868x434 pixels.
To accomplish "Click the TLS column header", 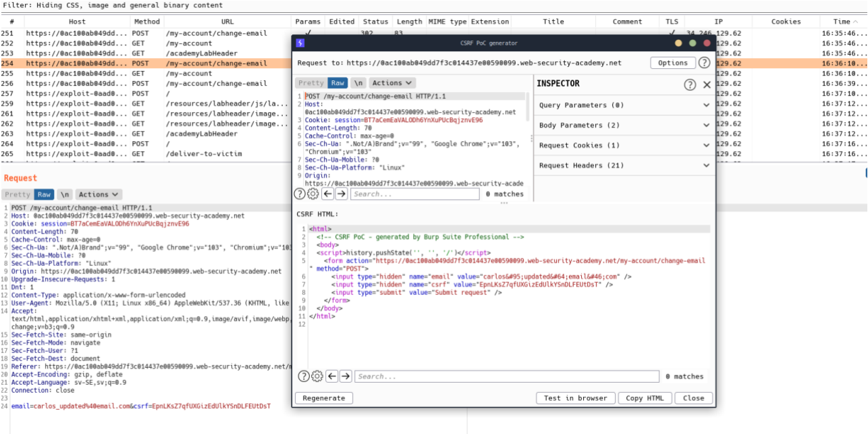I will (x=672, y=22).
